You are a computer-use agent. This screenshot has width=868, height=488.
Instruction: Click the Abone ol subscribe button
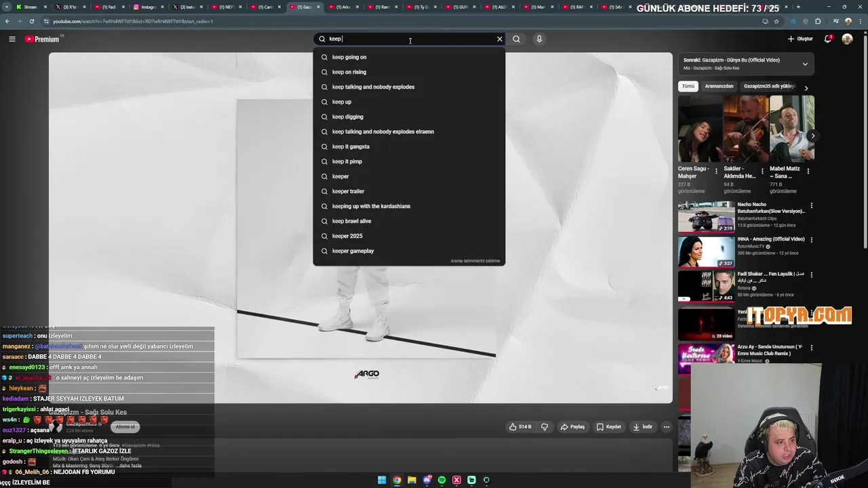coord(125,426)
